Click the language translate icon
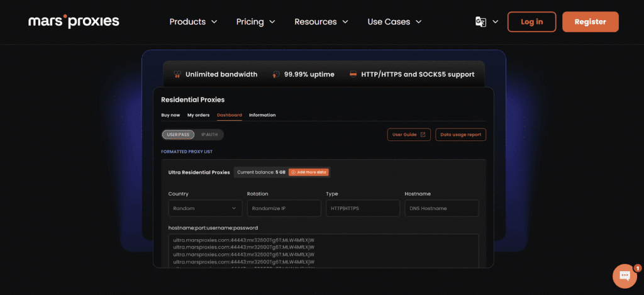 480,22
